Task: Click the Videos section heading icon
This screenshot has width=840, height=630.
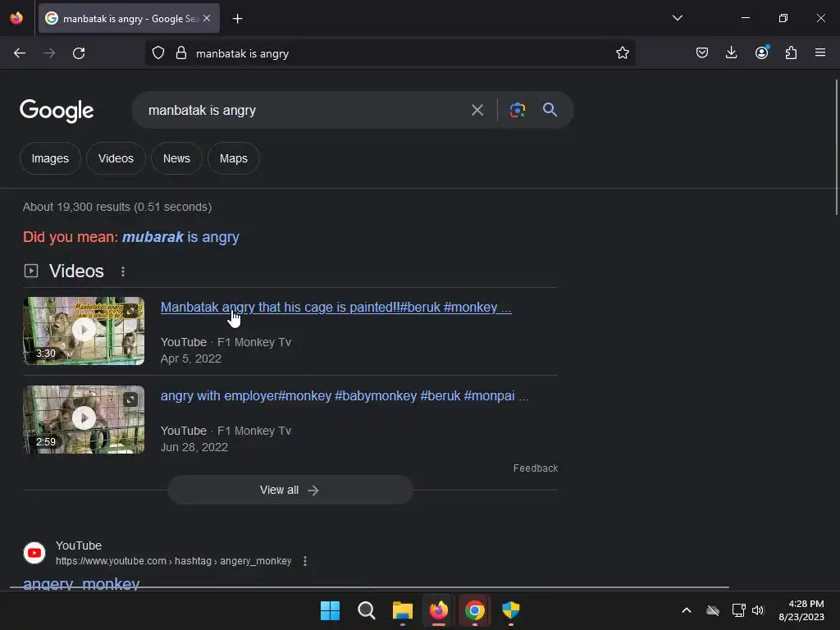Action: coord(31,271)
